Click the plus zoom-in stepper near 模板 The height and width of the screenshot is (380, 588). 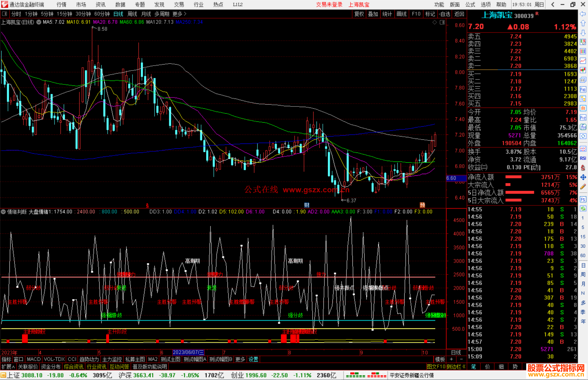[451, 359]
